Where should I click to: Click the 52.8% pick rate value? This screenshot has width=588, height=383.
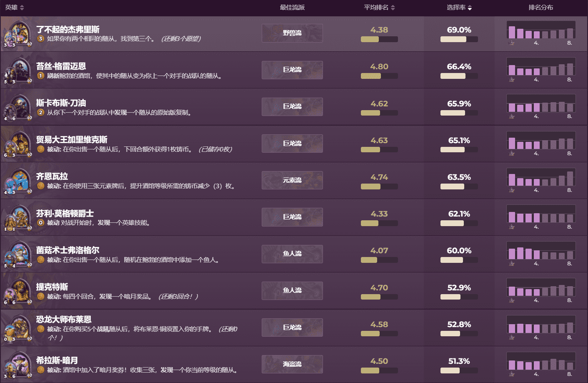click(x=459, y=325)
